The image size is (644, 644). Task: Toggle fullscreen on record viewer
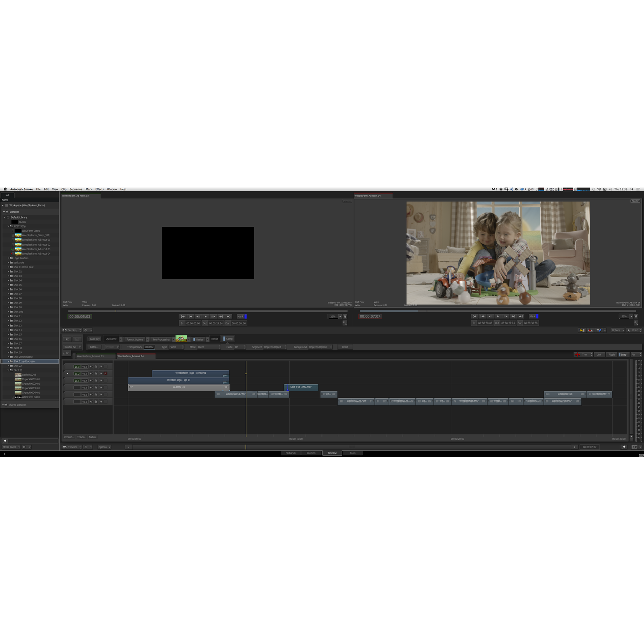click(636, 323)
